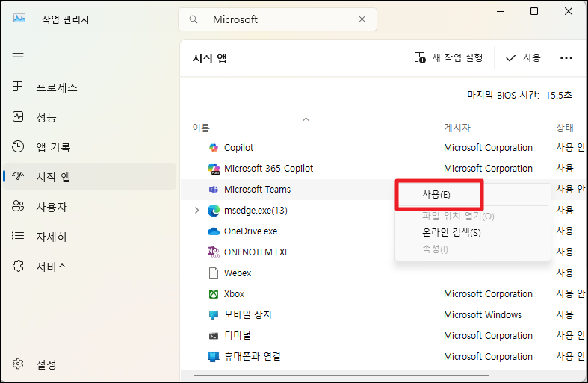Click the 터미널 icon

(214, 336)
